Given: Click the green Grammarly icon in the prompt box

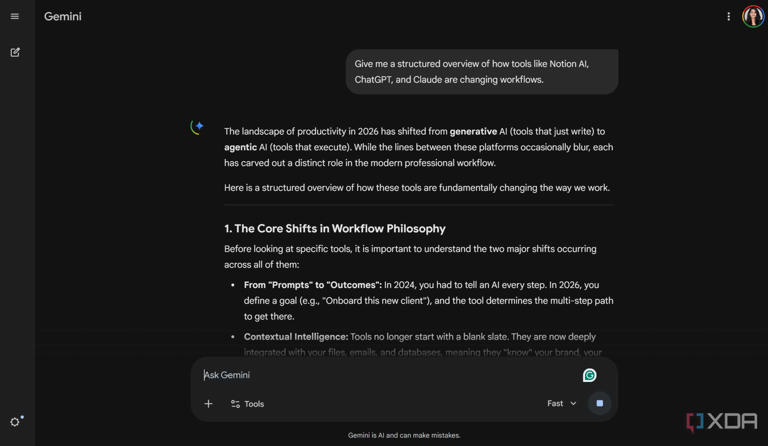Looking at the screenshot, I should (589, 375).
